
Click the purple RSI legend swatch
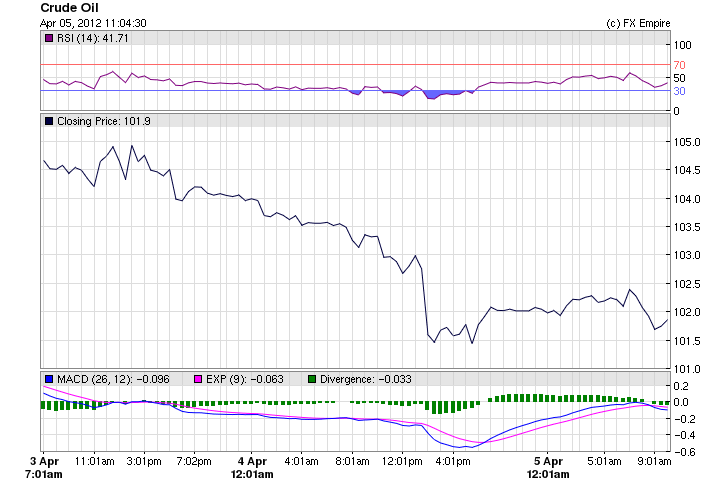[x=49, y=38]
